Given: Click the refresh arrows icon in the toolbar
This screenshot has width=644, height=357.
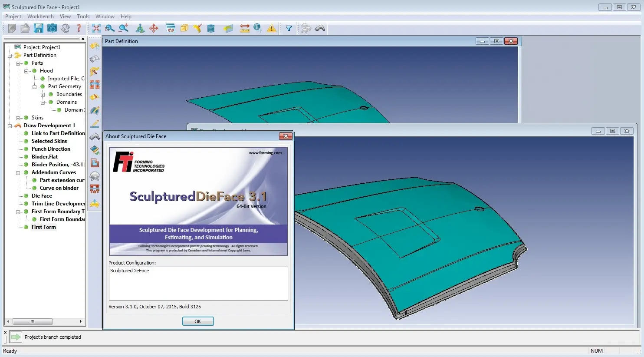Looking at the screenshot, I should click(66, 28).
